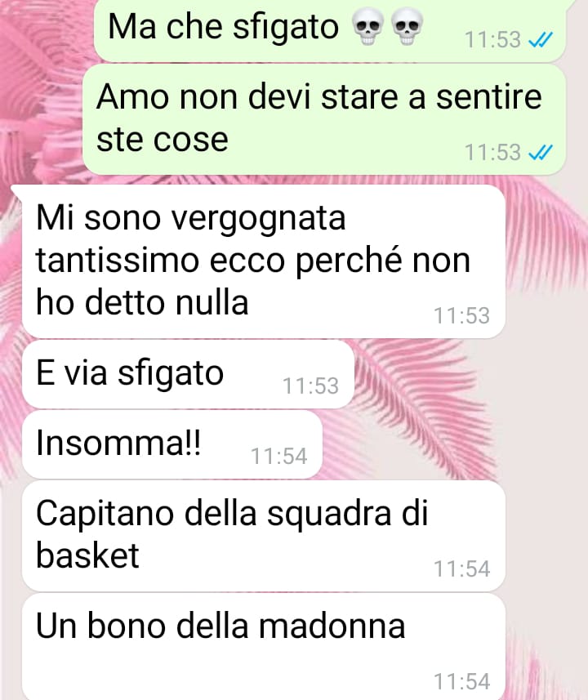Click timestamp of 'Mi sono vergognata' message

462,315
